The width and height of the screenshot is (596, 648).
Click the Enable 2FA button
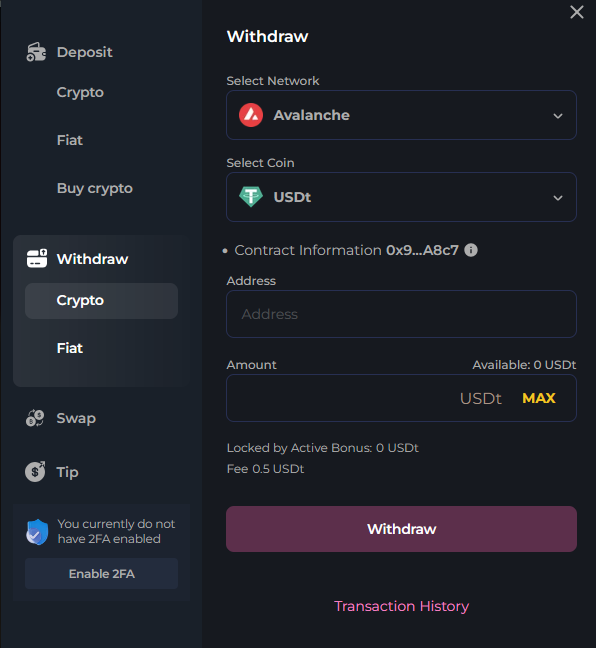click(102, 574)
